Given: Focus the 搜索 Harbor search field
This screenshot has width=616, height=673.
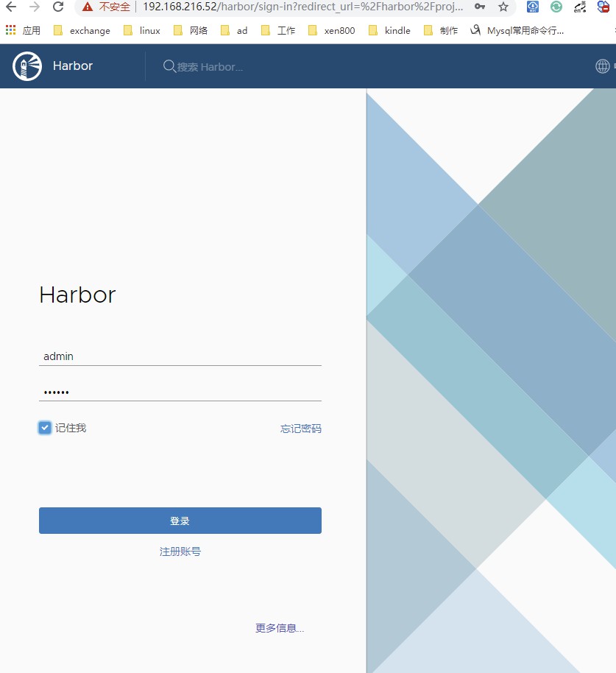Looking at the screenshot, I should coord(210,67).
